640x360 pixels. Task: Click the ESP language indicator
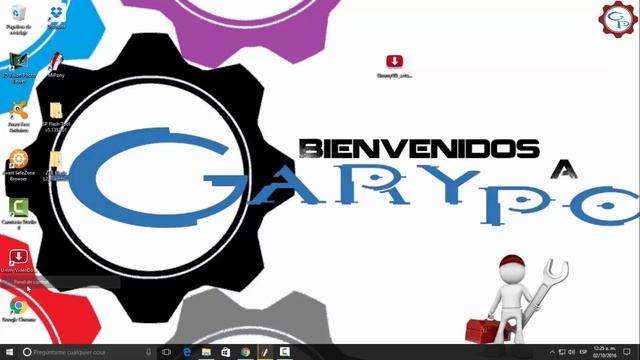[583, 352]
